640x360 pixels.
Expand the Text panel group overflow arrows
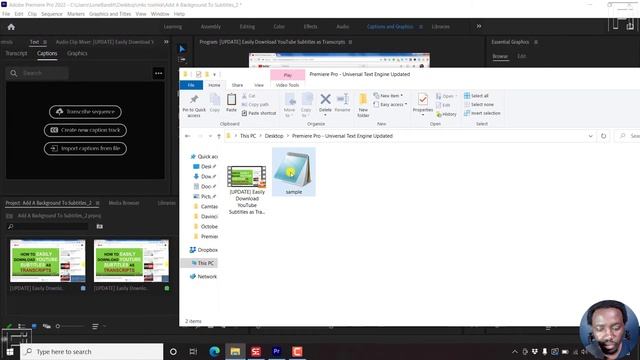[x=166, y=42]
